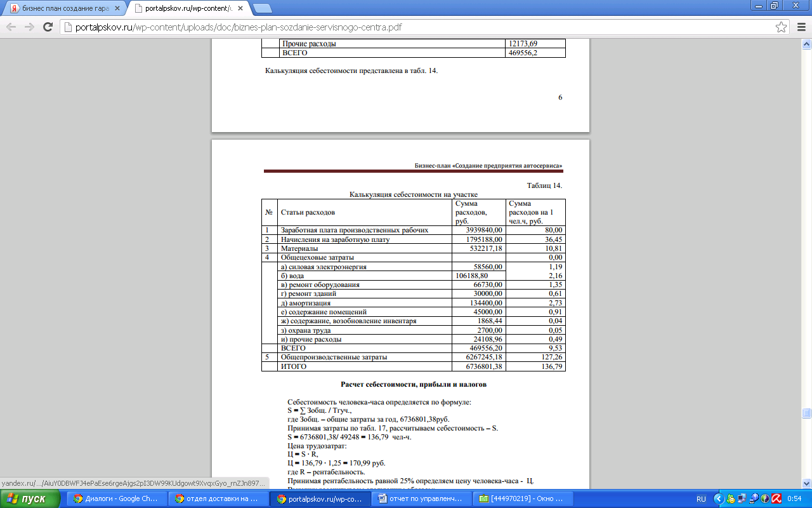Bookmark this page with the star icon
Viewport: 812px width, 508px height.
[x=782, y=27]
